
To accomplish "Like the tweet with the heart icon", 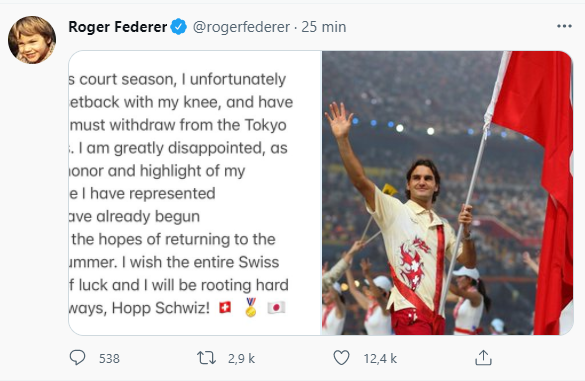I will point(341,358).
